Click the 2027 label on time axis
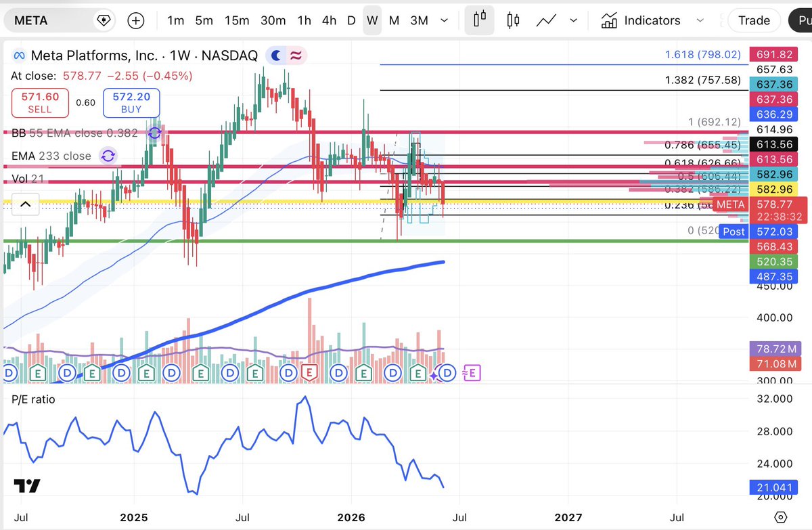Screen dimensions: 812x530 pyautogui.click(x=567, y=518)
